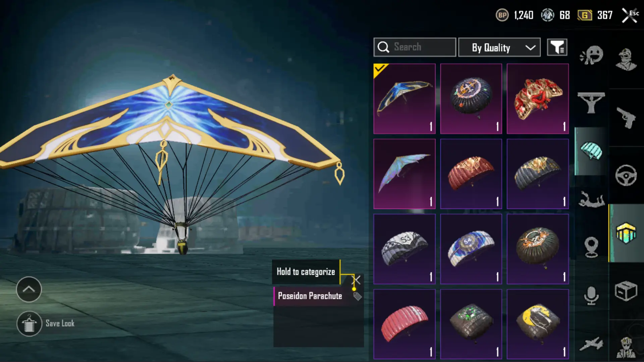Image resolution: width=644 pixels, height=362 pixels.
Task: Open the emotes category icon
Action: coord(591,55)
